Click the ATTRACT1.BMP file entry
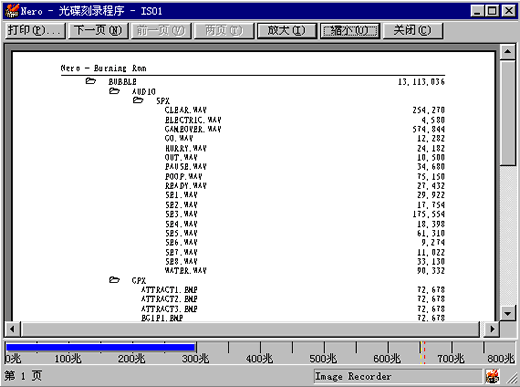520x387 pixels. tap(169, 290)
